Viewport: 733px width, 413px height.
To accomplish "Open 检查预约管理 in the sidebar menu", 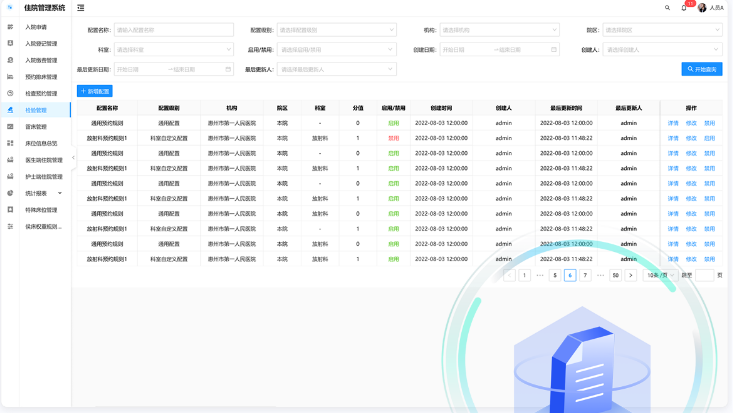I will point(41,94).
